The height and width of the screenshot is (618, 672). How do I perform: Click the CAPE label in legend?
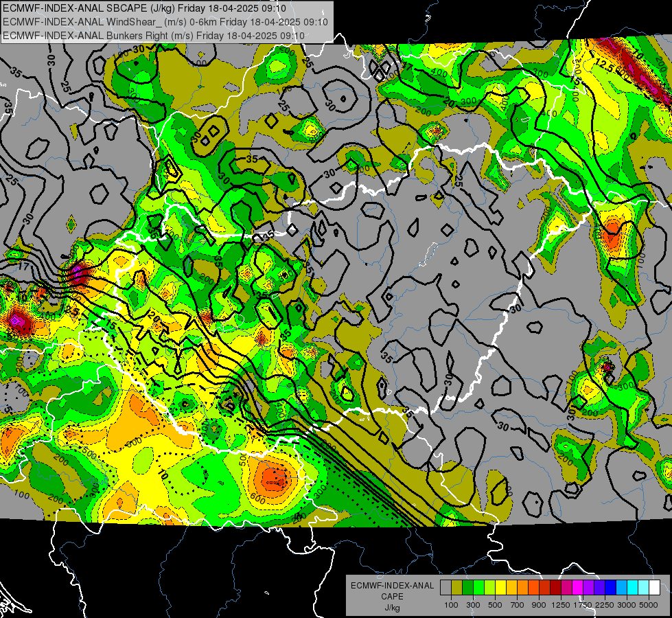click(393, 596)
